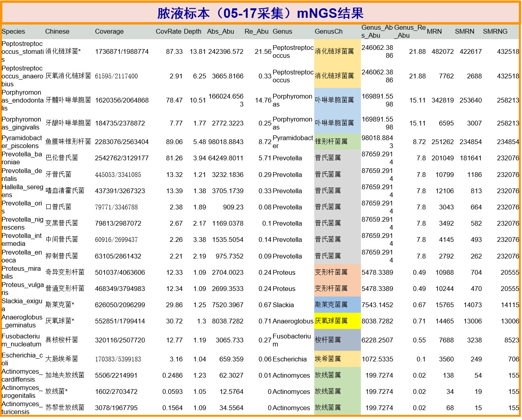This screenshot has width=522, height=420.
Task: Click genus name Slackia
Action: [283, 305]
